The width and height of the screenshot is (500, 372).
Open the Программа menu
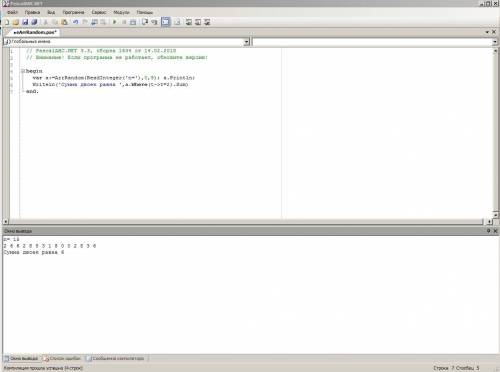(73, 12)
